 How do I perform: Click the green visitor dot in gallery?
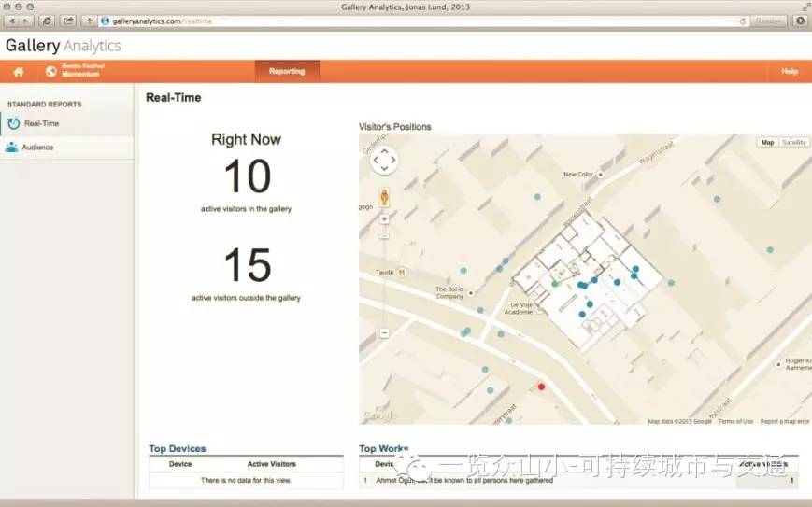pos(555,284)
